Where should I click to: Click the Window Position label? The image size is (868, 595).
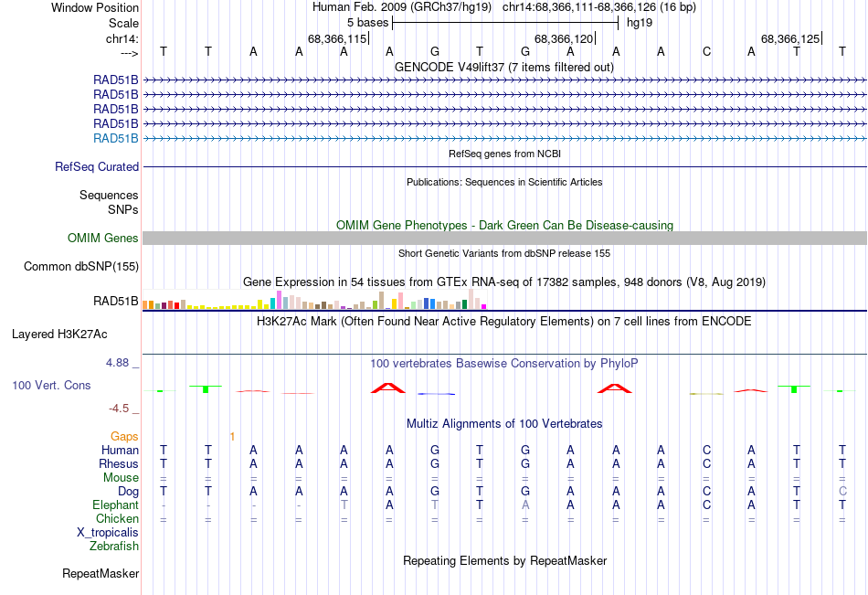[x=95, y=7]
